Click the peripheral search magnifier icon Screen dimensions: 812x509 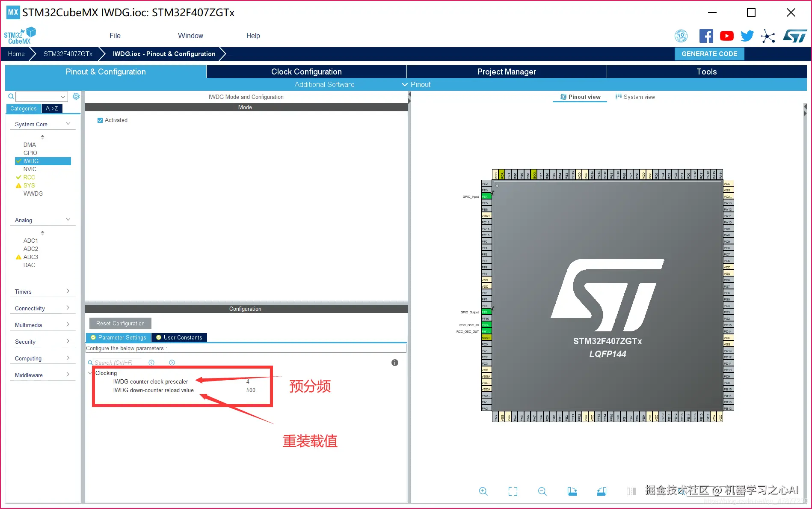point(11,96)
